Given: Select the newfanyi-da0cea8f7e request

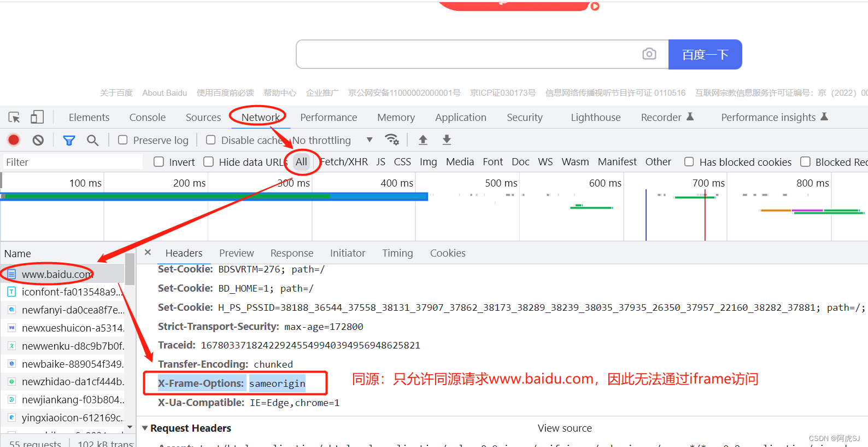Looking at the screenshot, I should click(63, 310).
